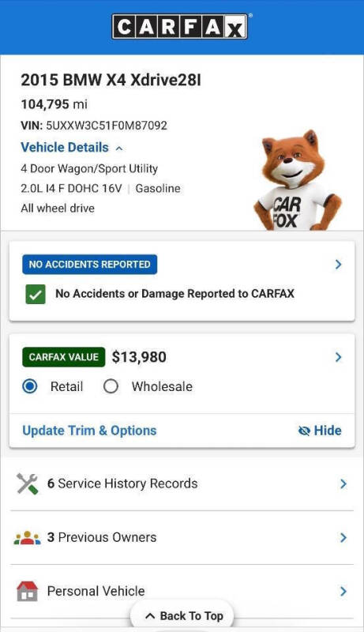
Task: Click the Back To Top button
Action: [182, 616]
